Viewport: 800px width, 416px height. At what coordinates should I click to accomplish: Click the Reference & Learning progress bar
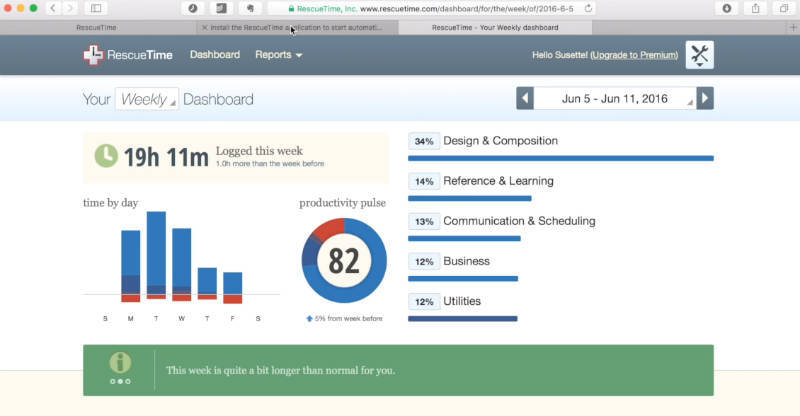click(470, 199)
